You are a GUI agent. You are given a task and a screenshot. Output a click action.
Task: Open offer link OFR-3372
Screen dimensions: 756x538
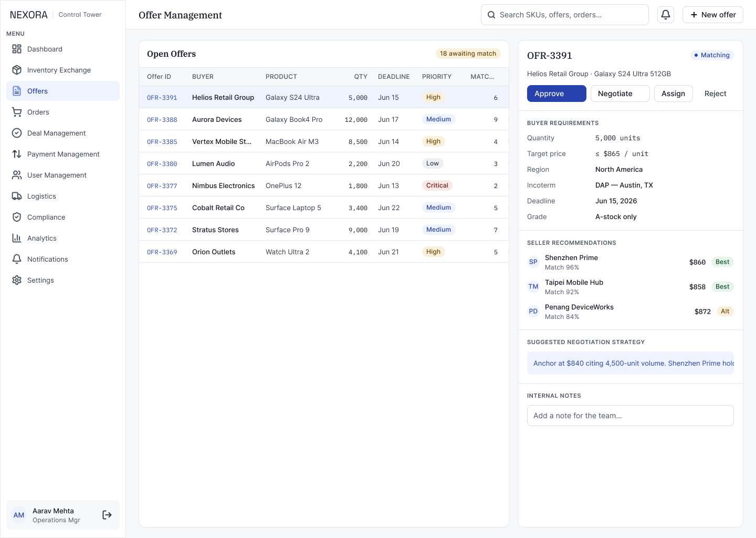click(162, 230)
